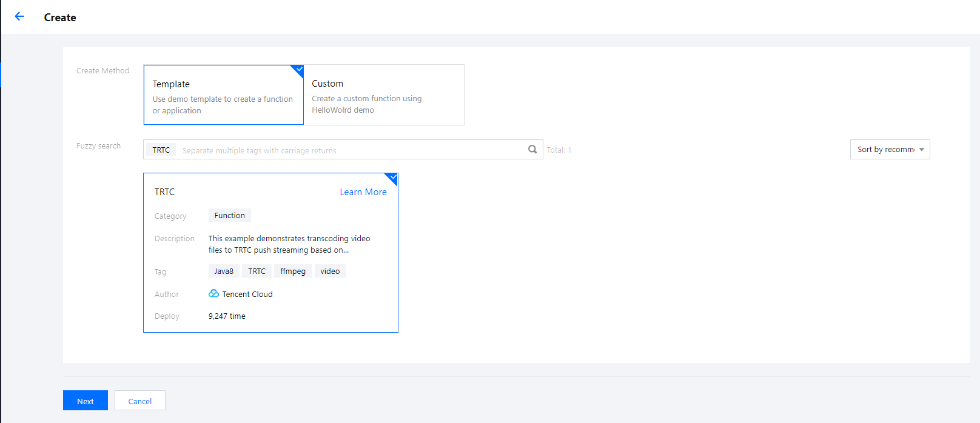The image size is (980, 423).
Task: Click the Tencent Cloud author logo
Action: point(213,293)
